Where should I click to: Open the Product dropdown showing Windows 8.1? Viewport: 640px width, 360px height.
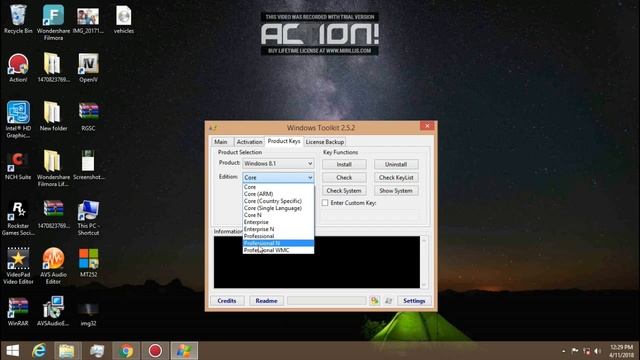(x=278, y=163)
